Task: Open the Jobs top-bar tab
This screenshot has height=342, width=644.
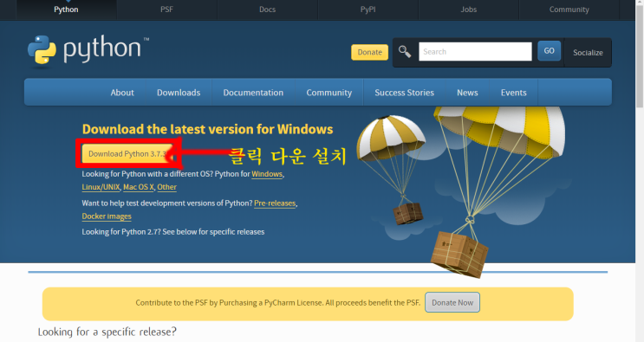Action: click(469, 10)
